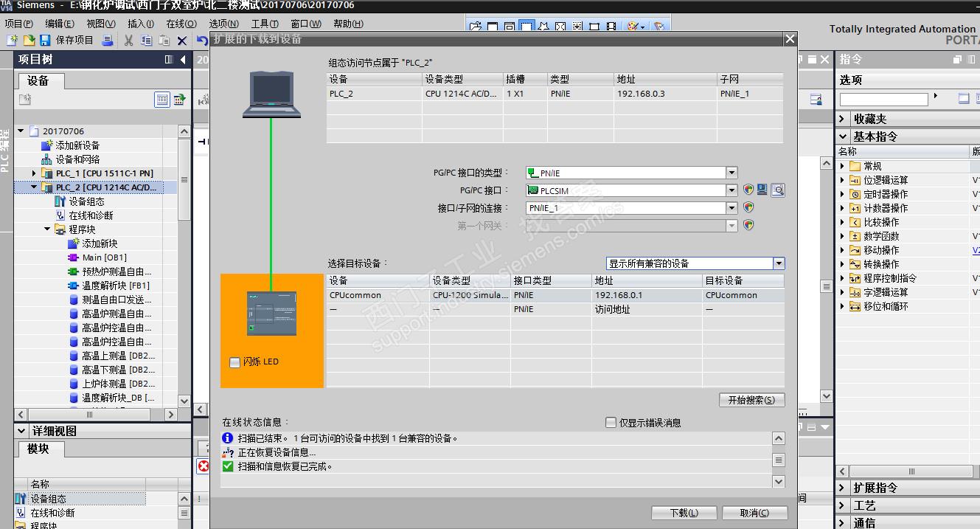The image size is (980, 529).
Task: Open the PG/PC interface PLCSIM dropdown
Action: coord(731,190)
